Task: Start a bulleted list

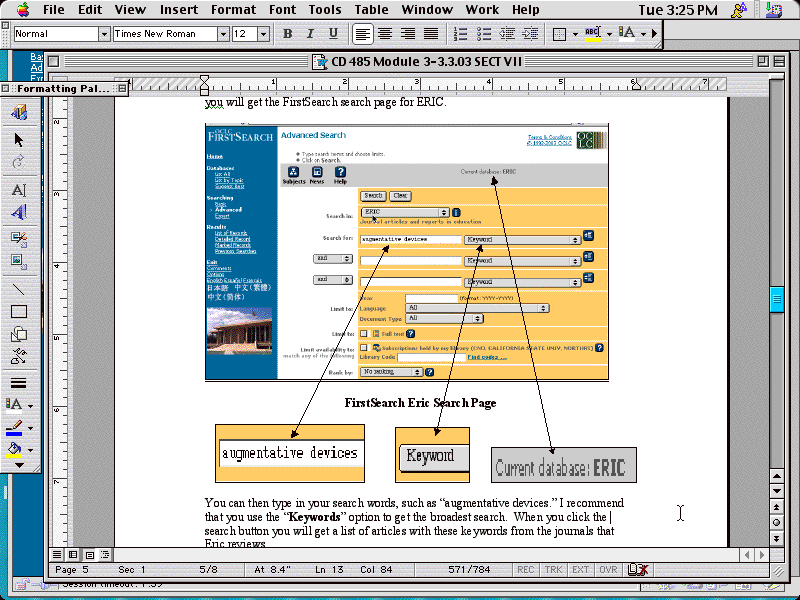Action: [484, 34]
